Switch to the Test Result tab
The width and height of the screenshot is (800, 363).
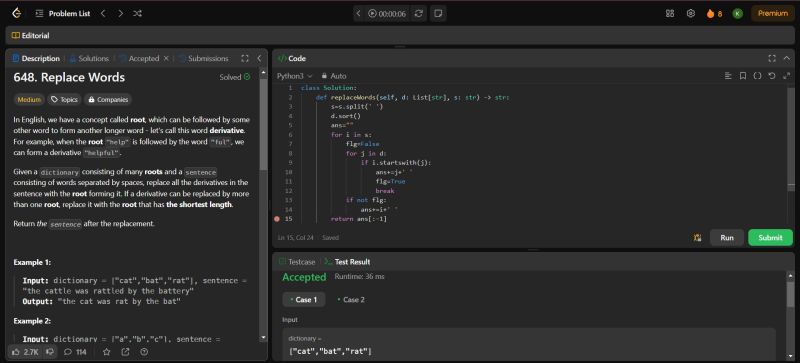point(347,262)
